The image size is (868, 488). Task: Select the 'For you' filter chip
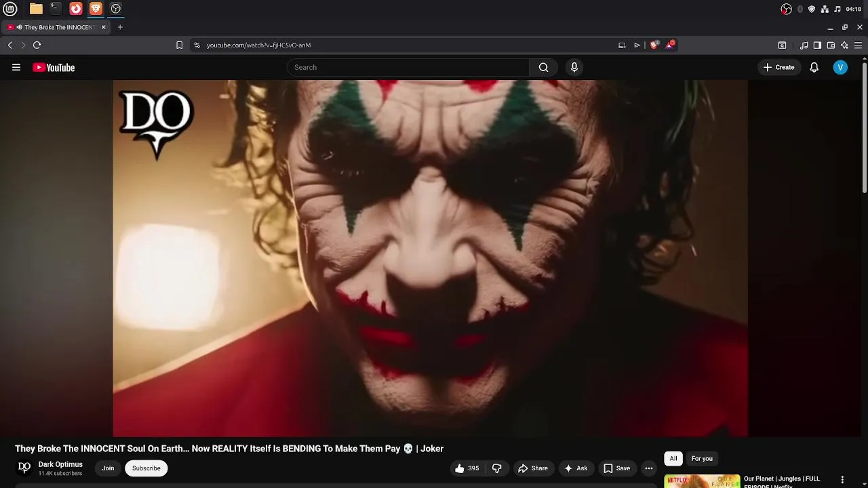click(702, 459)
